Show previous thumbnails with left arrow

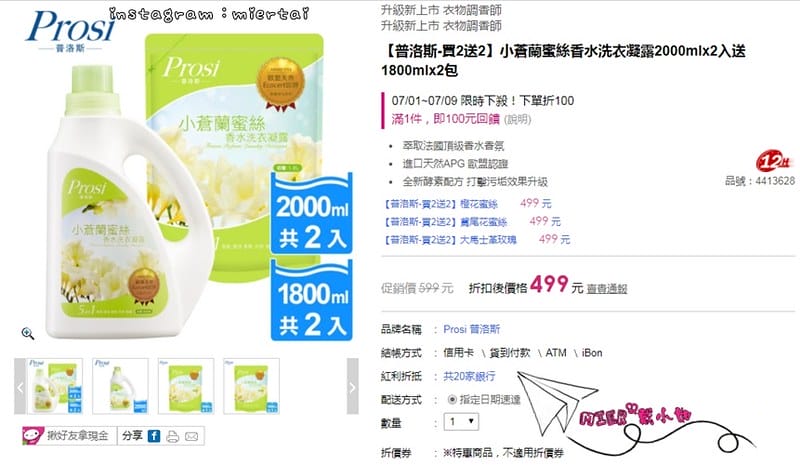(20, 386)
